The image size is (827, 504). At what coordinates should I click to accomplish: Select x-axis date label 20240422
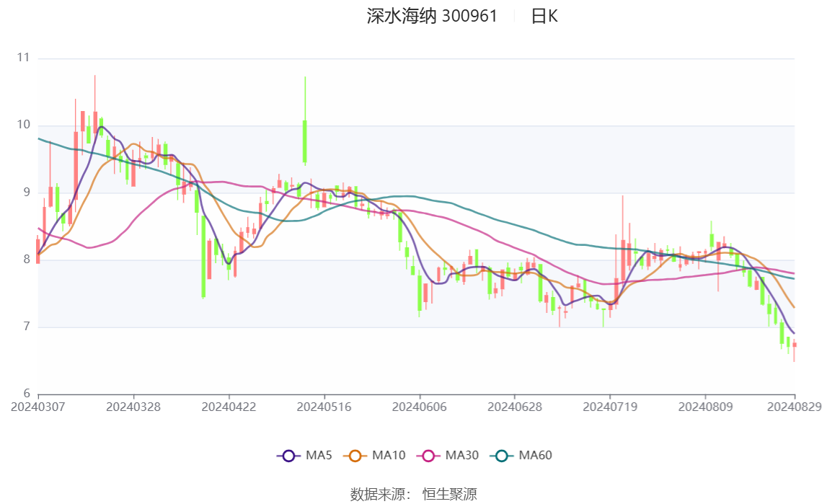tap(229, 407)
